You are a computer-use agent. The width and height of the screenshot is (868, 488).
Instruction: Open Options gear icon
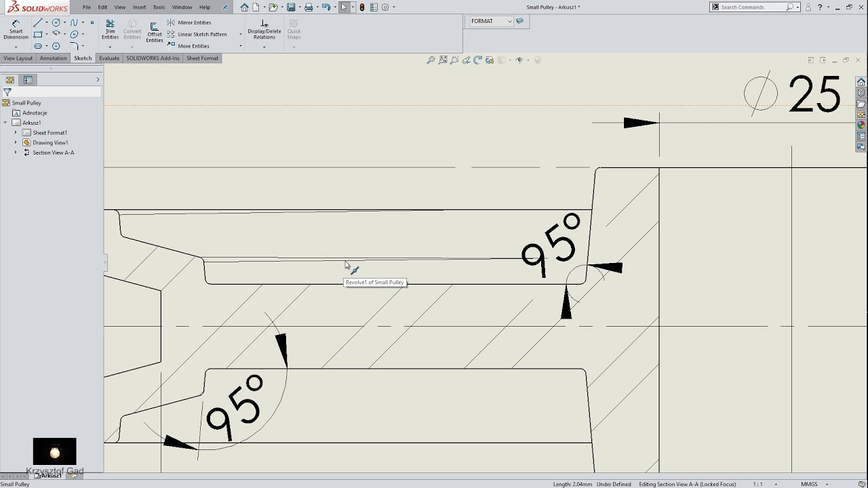coord(385,7)
